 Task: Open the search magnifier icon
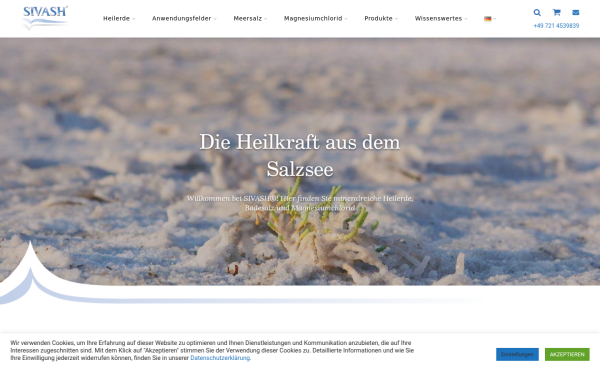537,13
